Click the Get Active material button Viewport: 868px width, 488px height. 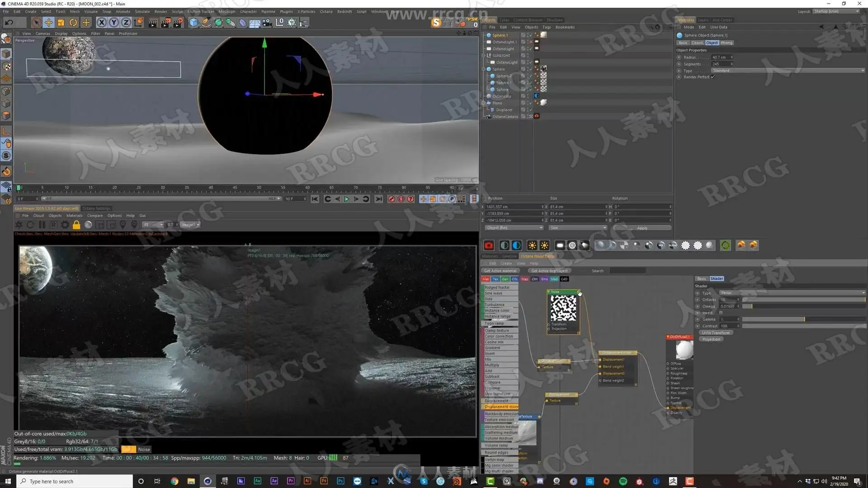[x=500, y=271]
